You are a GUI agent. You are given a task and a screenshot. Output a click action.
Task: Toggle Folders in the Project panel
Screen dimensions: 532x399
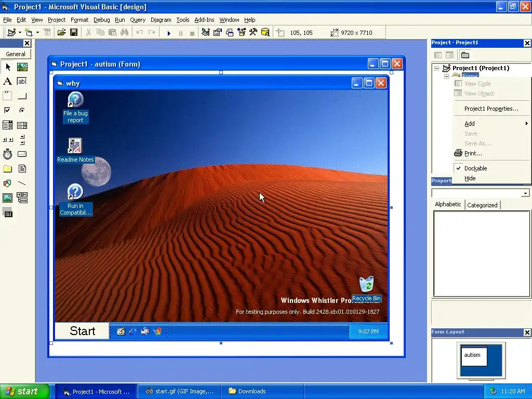465,55
